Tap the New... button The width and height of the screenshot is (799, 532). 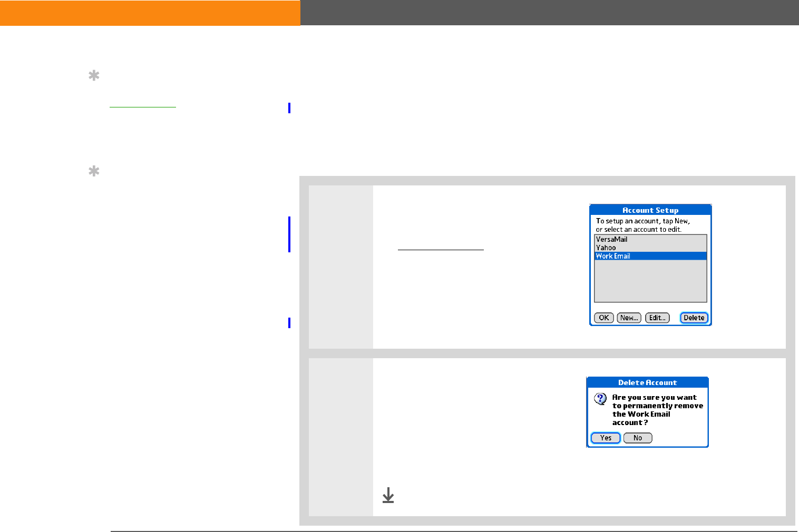[629, 318]
